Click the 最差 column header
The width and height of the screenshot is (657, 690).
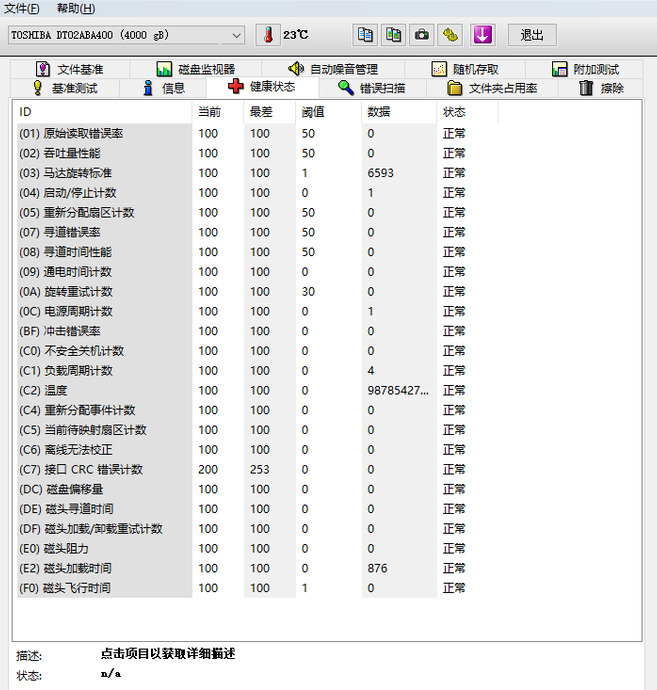coord(270,112)
